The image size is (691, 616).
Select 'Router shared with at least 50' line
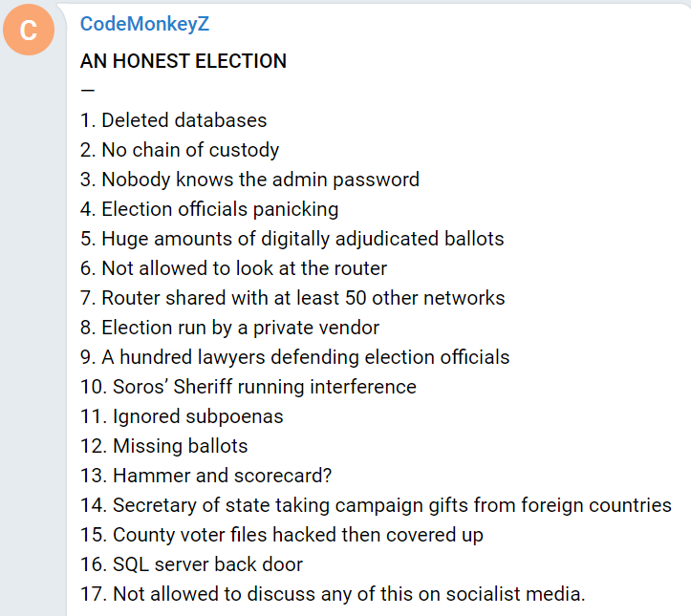(x=292, y=298)
